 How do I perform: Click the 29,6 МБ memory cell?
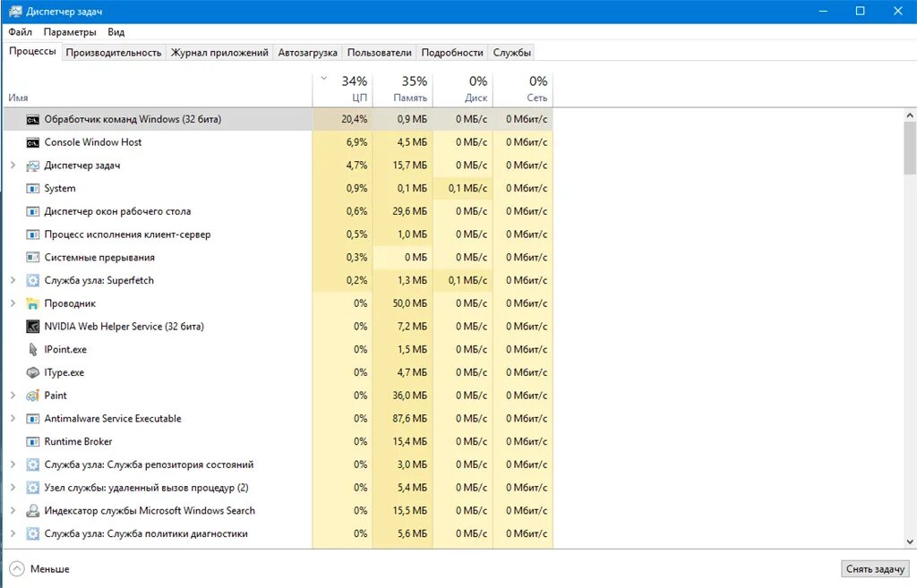click(x=403, y=211)
